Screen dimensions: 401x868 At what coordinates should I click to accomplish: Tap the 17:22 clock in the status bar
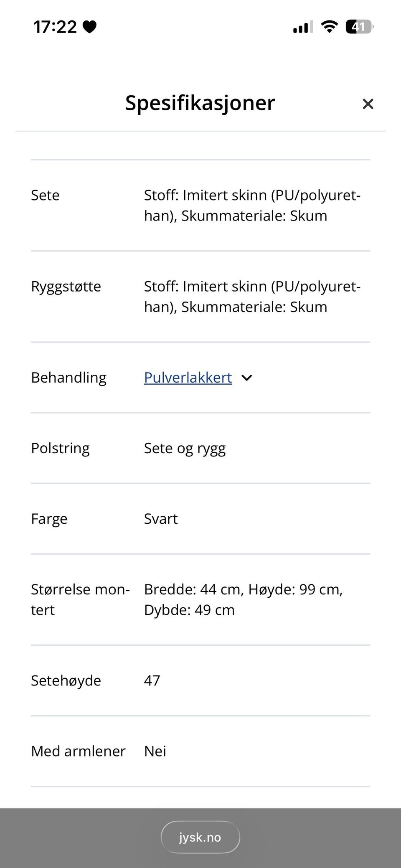pos(55,27)
